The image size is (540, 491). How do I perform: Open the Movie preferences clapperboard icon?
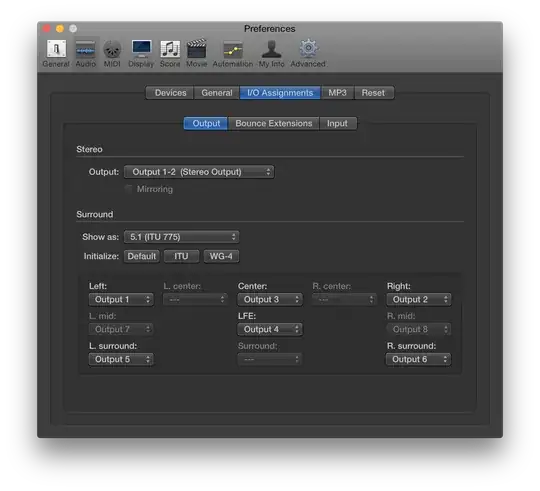tap(196, 53)
